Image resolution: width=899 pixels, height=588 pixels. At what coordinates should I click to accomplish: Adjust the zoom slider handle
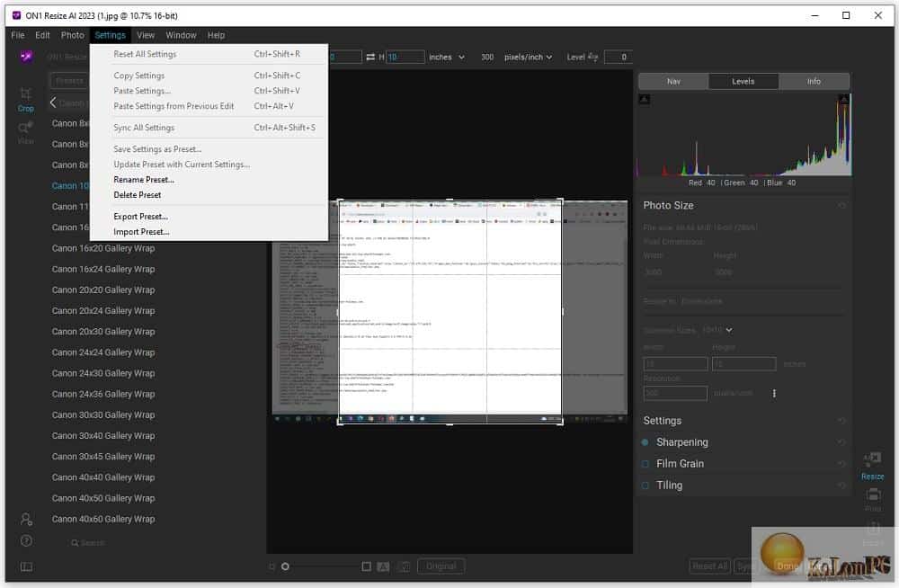[x=285, y=566]
